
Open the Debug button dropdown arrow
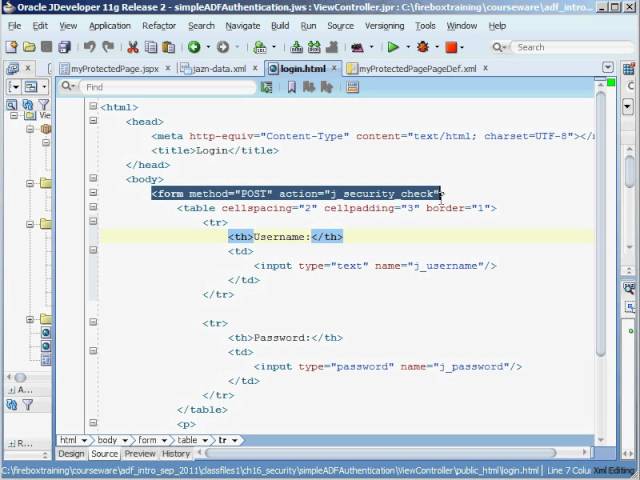click(x=436, y=47)
